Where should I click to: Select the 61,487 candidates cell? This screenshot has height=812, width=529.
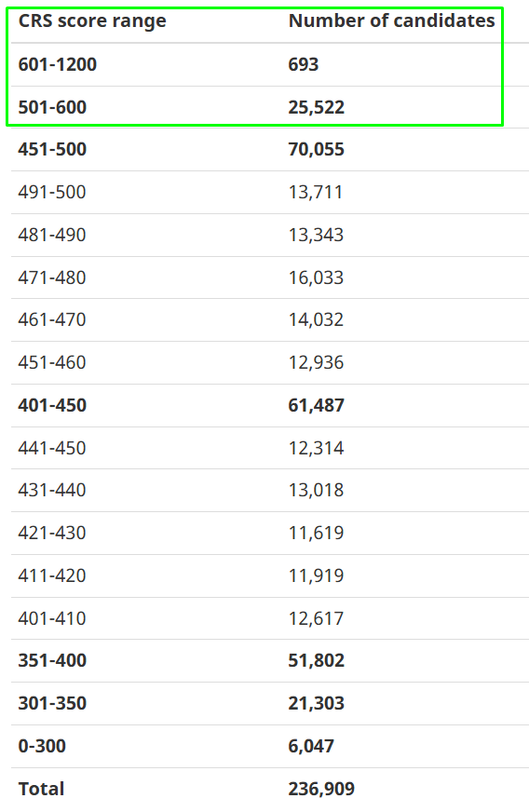317,405
